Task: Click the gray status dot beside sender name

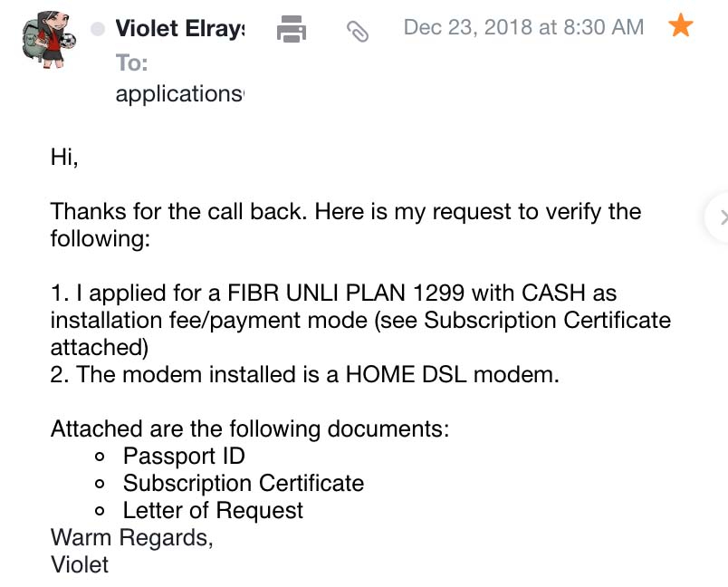Action: tap(98, 30)
